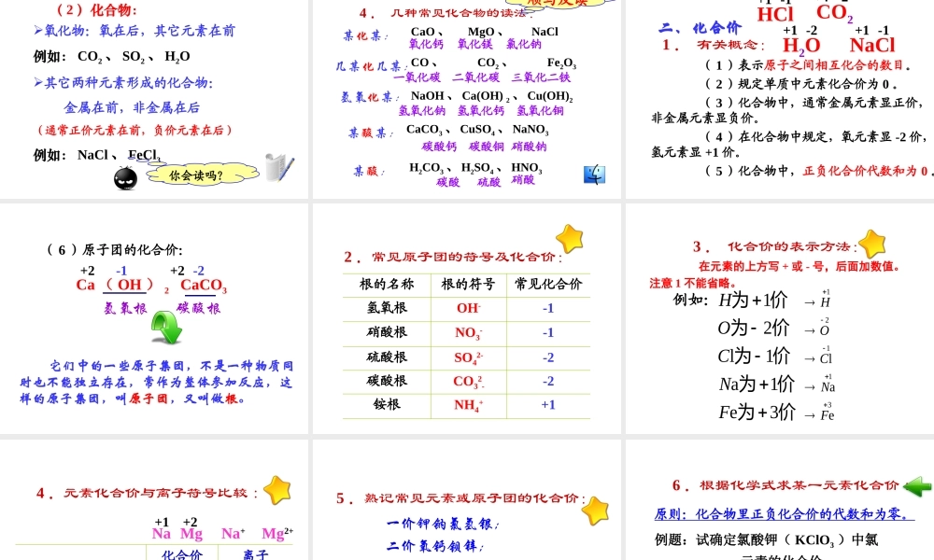This screenshot has width=934, height=560.
Task: Click the -1 valence in the 氢氧根 row
Action: 548,308
